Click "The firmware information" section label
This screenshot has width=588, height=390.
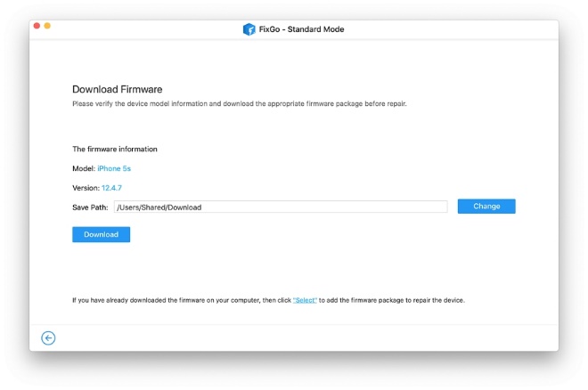click(114, 149)
